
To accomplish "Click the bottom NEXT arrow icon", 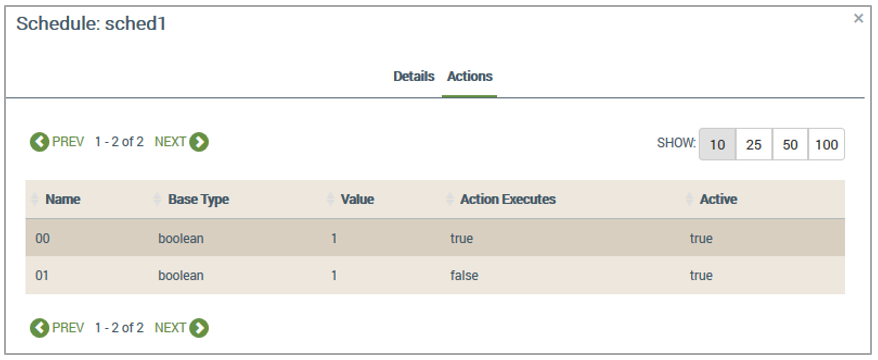I will coord(199,328).
